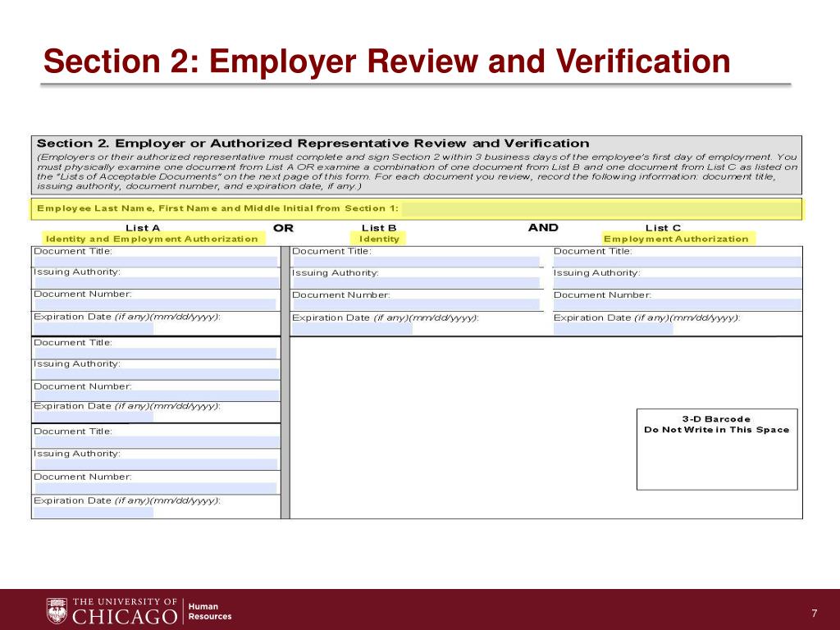This screenshot has height=630, width=840.
Task: Click the 'List A' column heading
Action: (x=143, y=228)
